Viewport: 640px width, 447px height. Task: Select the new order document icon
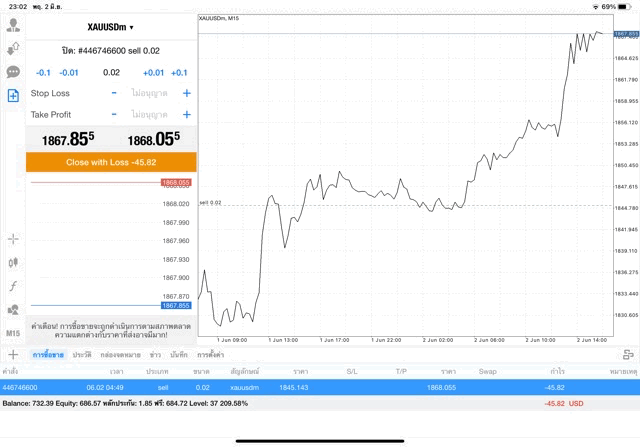click(x=13, y=96)
